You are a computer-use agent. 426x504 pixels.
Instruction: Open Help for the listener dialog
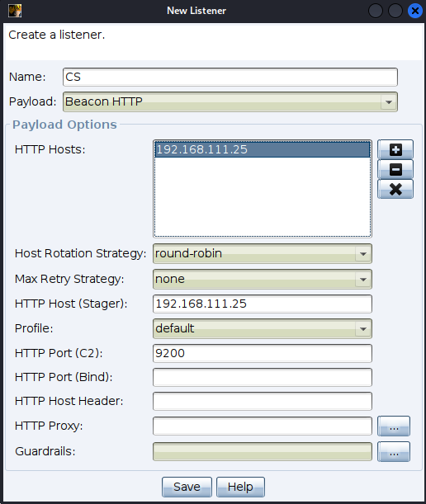click(240, 487)
